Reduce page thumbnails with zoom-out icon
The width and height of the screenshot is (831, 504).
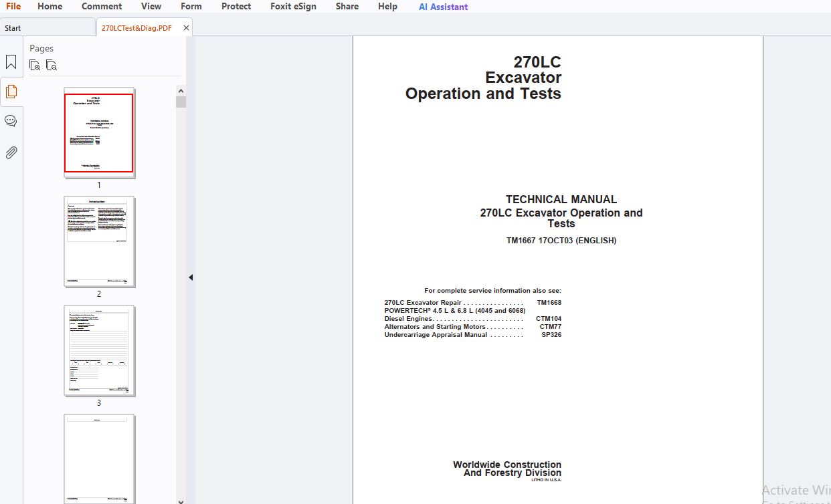pos(52,65)
